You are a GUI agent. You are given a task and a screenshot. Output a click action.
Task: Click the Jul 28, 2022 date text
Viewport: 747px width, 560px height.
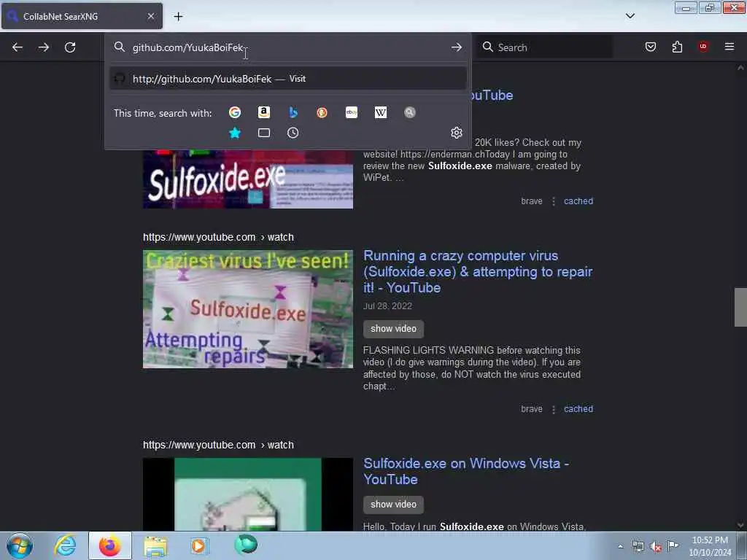pyautogui.click(x=387, y=306)
